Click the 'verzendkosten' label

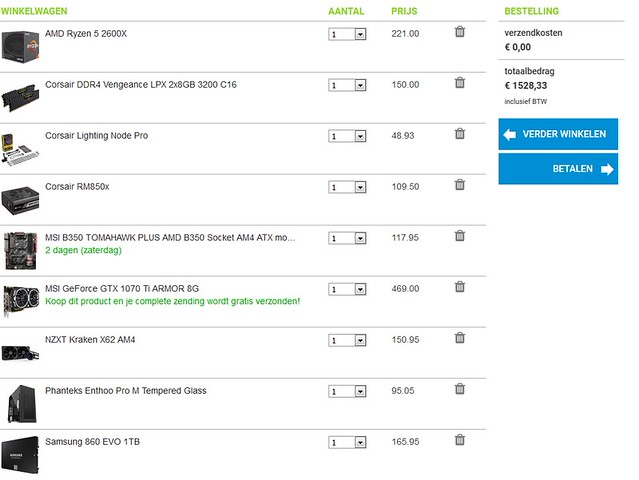[x=533, y=33]
